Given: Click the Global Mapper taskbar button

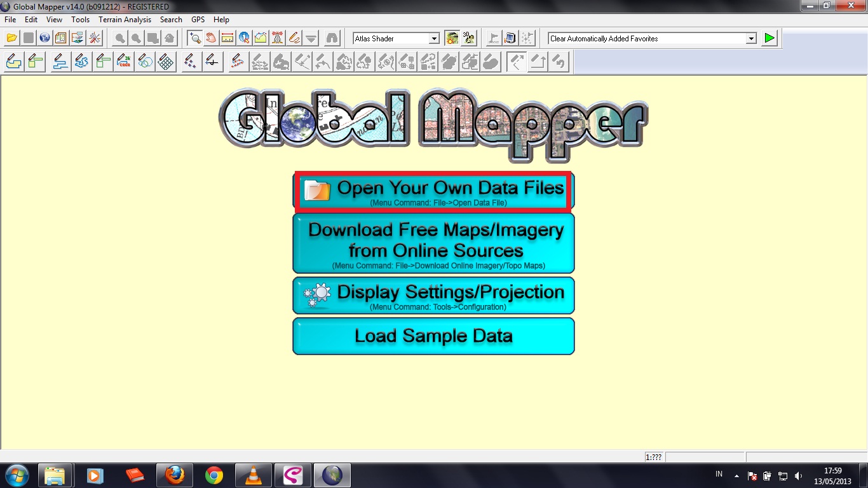Looking at the screenshot, I should pos(332,475).
